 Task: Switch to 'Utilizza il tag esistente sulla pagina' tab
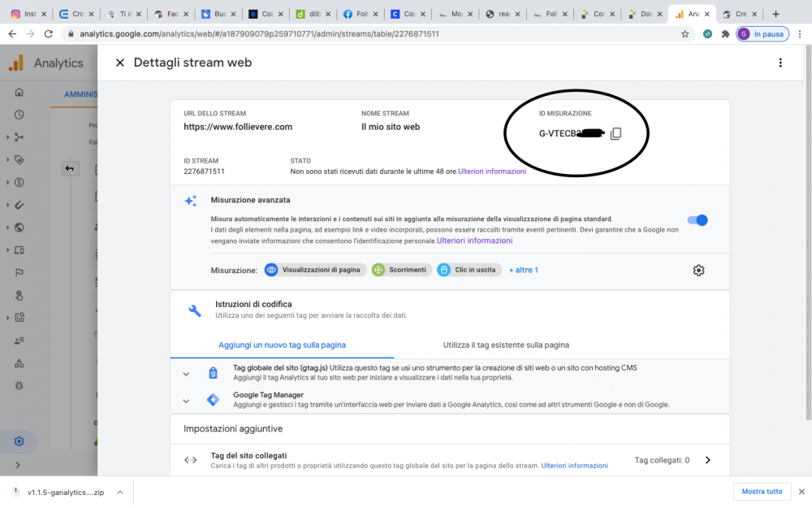506,345
